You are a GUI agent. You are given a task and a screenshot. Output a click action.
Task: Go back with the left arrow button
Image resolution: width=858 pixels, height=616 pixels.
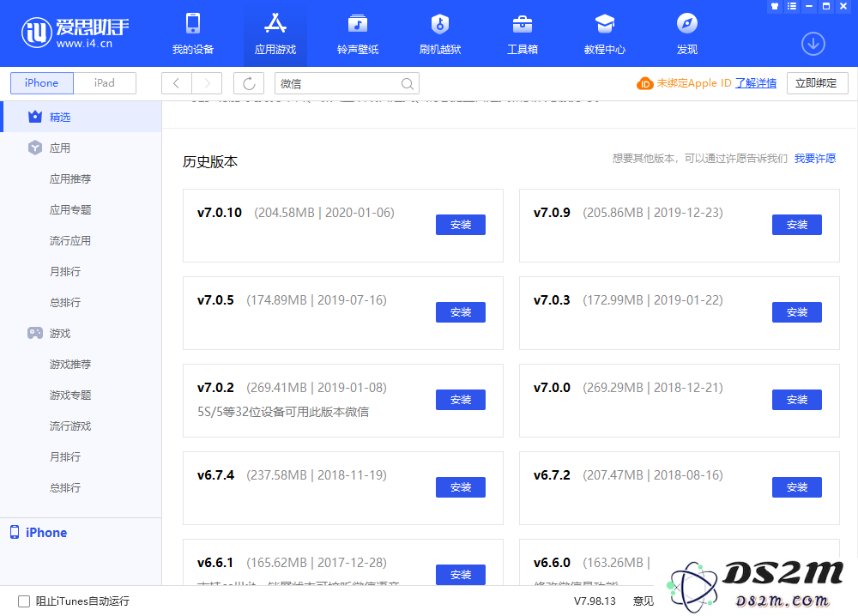(x=176, y=83)
